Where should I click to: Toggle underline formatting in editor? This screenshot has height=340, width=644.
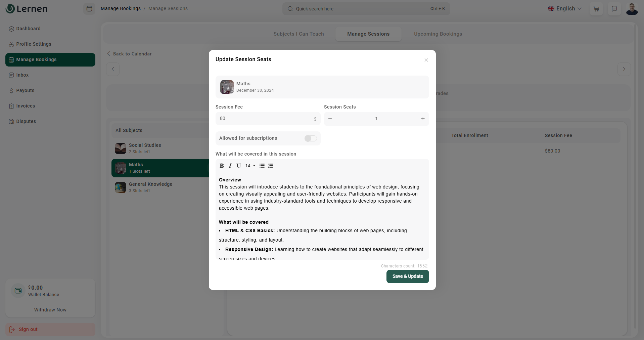238,166
